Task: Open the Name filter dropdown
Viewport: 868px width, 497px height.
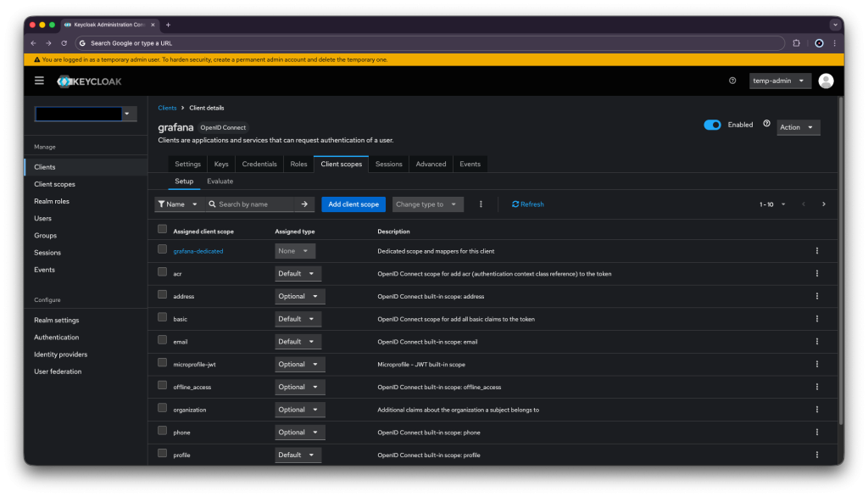Action: pyautogui.click(x=180, y=204)
